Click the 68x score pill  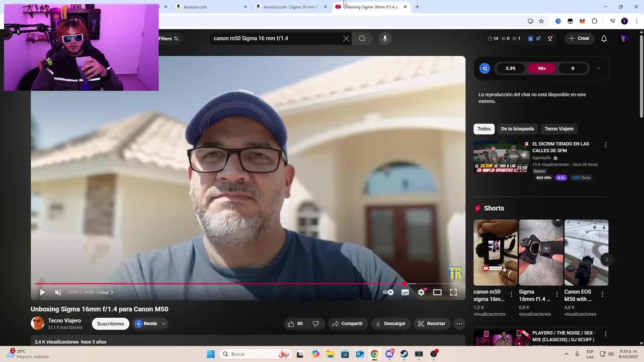[x=542, y=68]
